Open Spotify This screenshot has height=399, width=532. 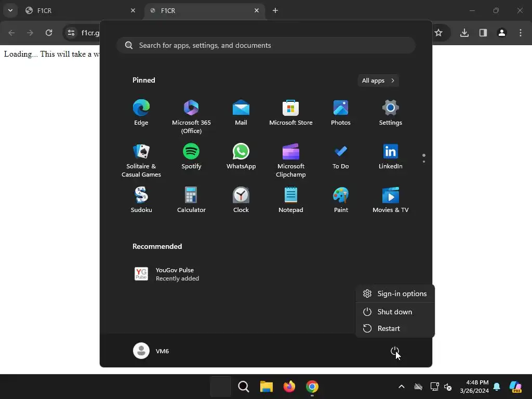click(191, 156)
